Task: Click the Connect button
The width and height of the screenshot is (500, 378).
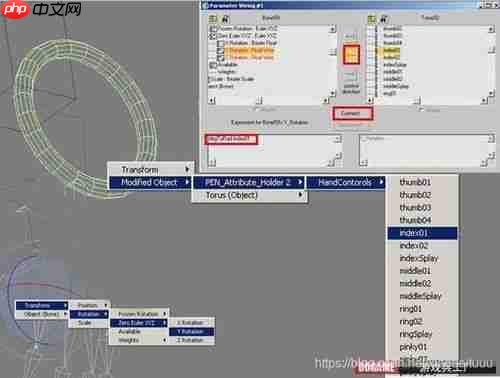Action: (352, 114)
